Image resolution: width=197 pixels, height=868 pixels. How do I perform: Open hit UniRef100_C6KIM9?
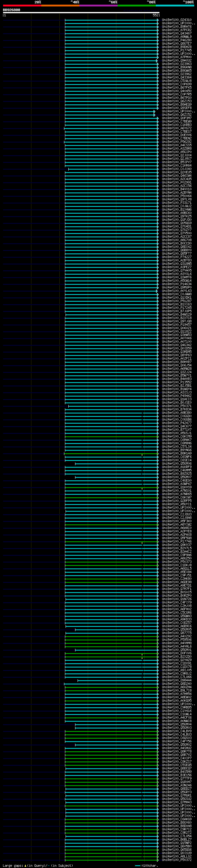[177, 437]
